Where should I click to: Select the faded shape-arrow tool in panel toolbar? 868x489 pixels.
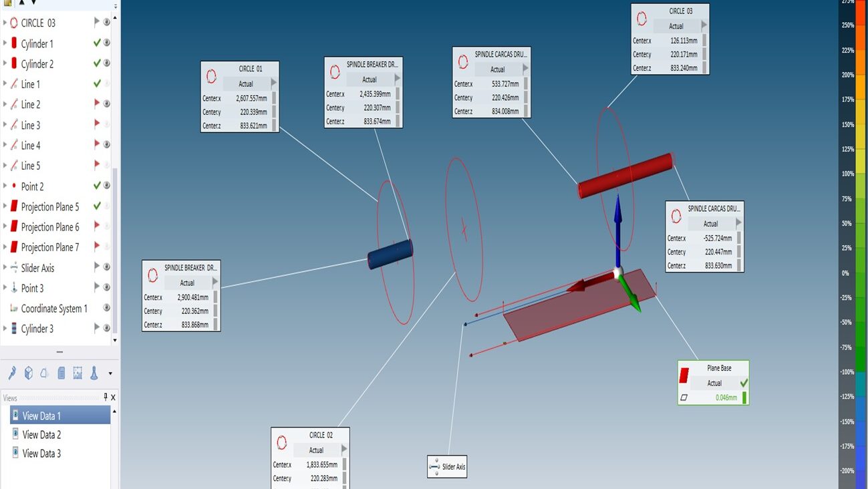(x=45, y=373)
